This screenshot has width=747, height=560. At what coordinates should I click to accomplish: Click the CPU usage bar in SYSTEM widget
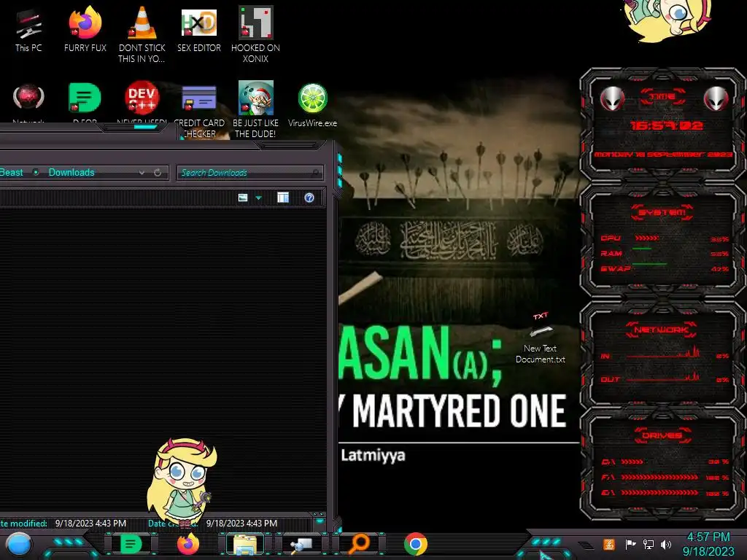click(x=647, y=238)
